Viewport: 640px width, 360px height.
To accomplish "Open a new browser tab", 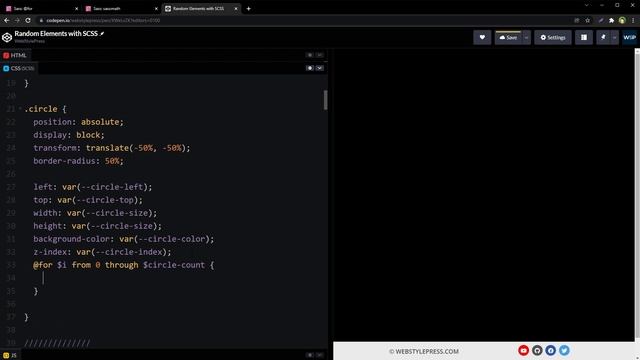I will click(x=248, y=9).
